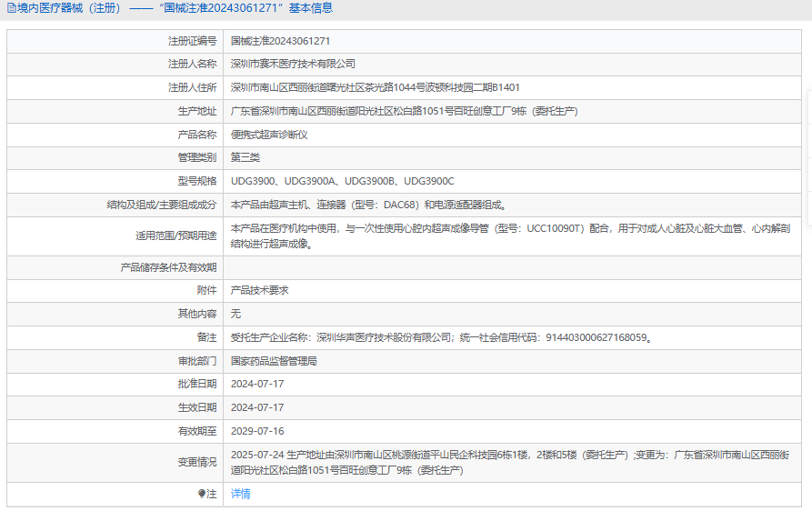Click the attachment value 产品技术要求
812x511 pixels.
[x=259, y=290]
